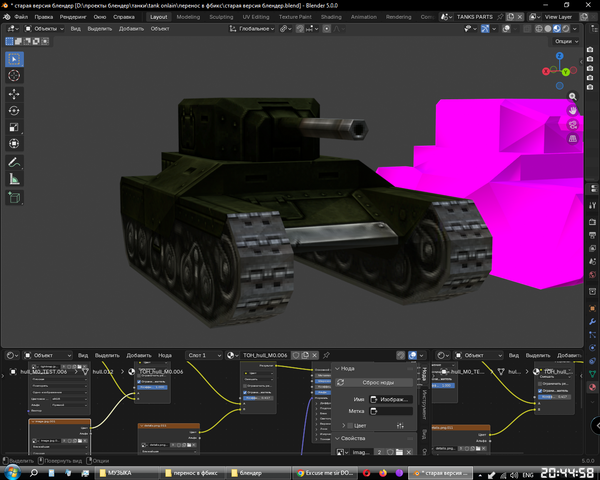Screen dimensions: 600x480
Task: Select the Measure tool
Action: pos(14,179)
